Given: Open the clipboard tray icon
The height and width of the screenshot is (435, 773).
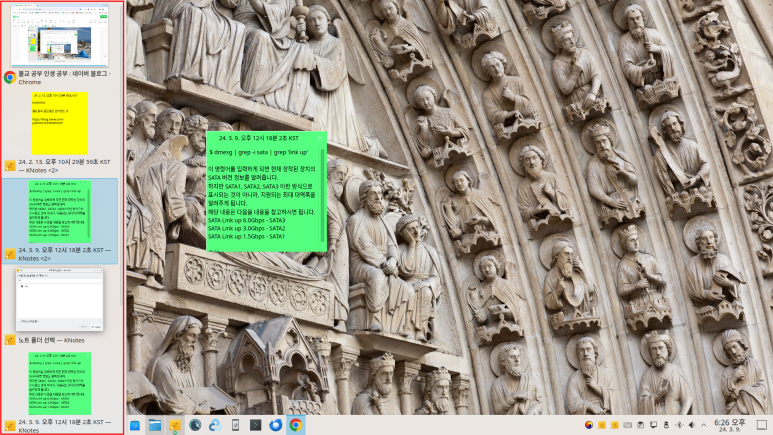Looking at the screenshot, I should click(640, 425).
